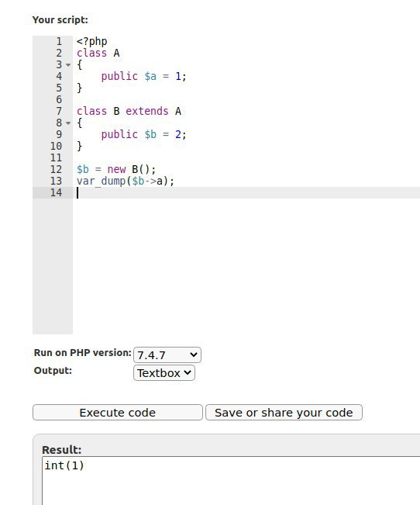The height and width of the screenshot is (505, 420).
Task: Click 'public $b = 2;' on line 9
Action: click(x=144, y=134)
